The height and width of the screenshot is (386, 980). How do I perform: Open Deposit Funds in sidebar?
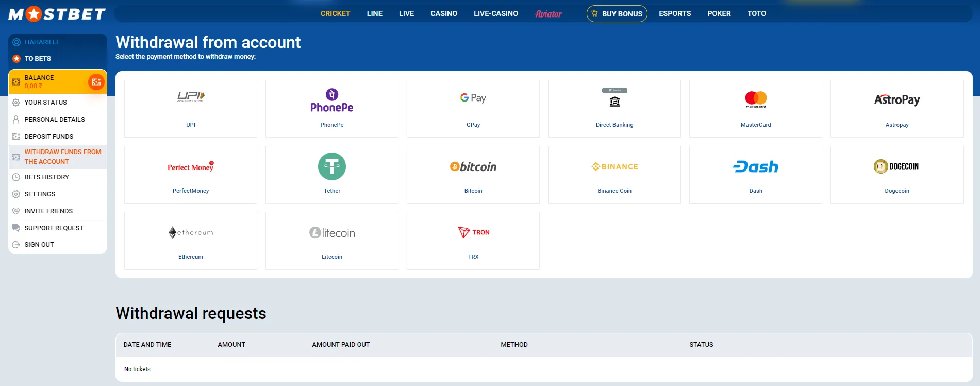[x=49, y=137]
